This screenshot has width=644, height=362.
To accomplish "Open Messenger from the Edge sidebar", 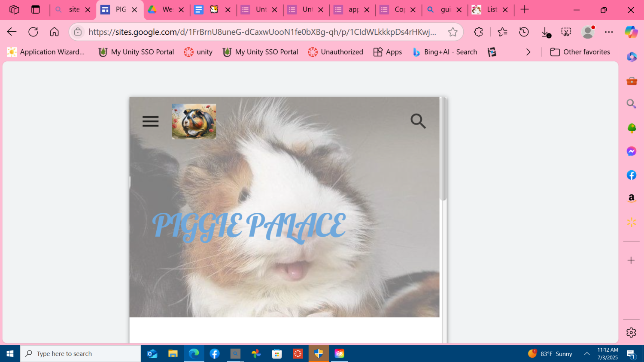I will 631,151.
